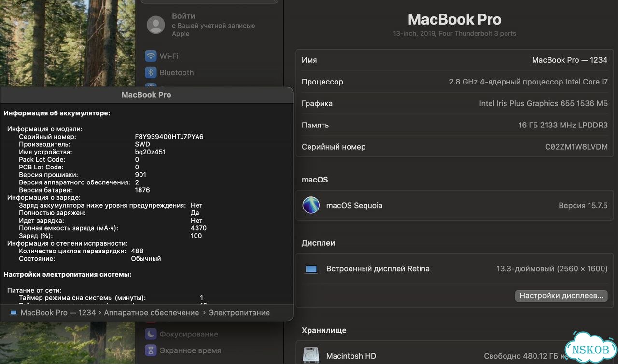Click MacBook Pro title in System Information window
Viewport: 618px width, 364px height.
pyautogui.click(x=146, y=95)
